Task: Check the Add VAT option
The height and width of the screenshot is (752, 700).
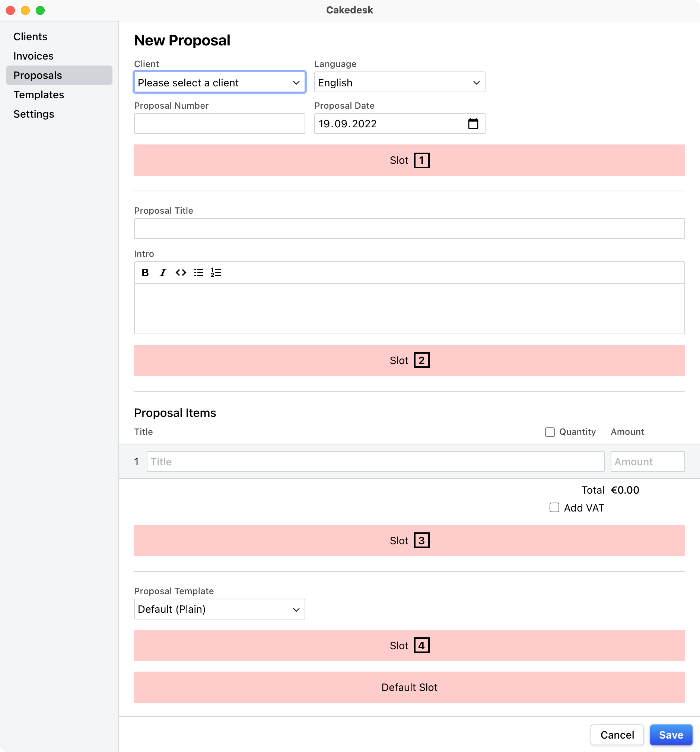Action: (554, 508)
